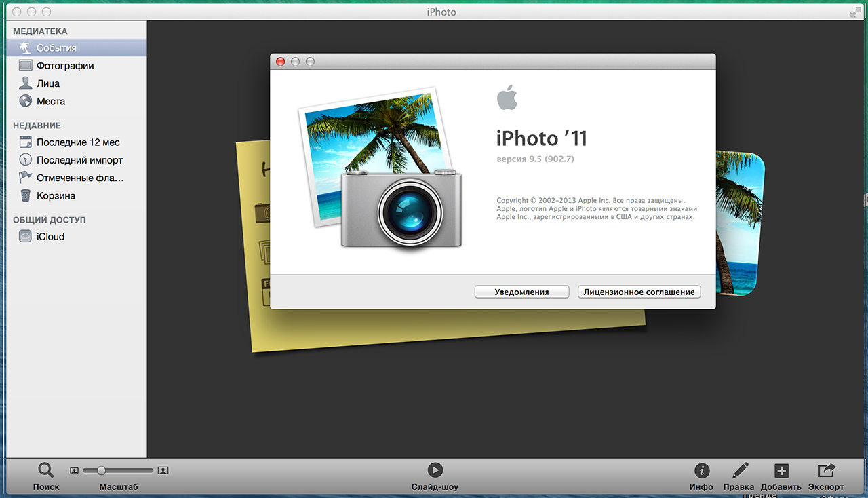Image resolution: width=868 pixels, height=498 pixels.
Task: Adjust the Масштаб zoom slider knob
Action: pos(101,470)
